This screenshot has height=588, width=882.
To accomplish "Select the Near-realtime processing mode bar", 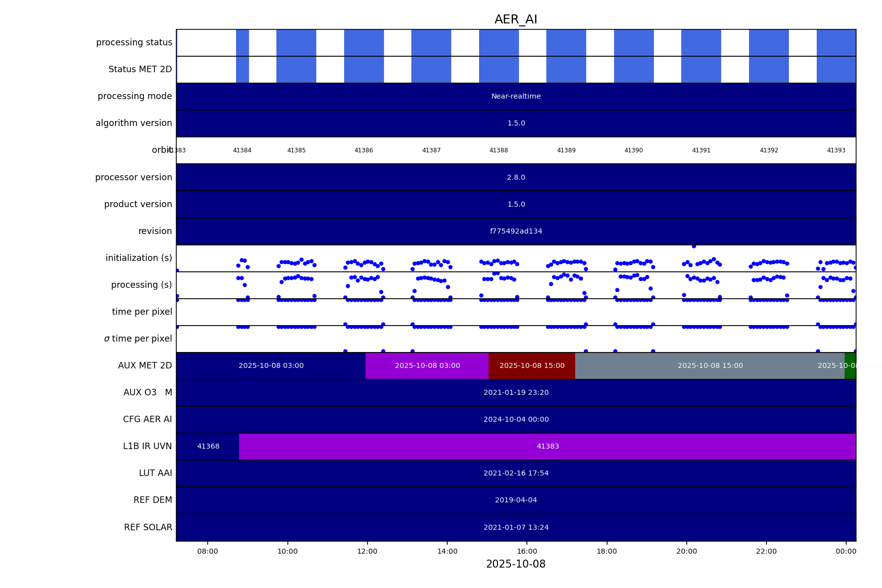I will [x=515, y=97].
